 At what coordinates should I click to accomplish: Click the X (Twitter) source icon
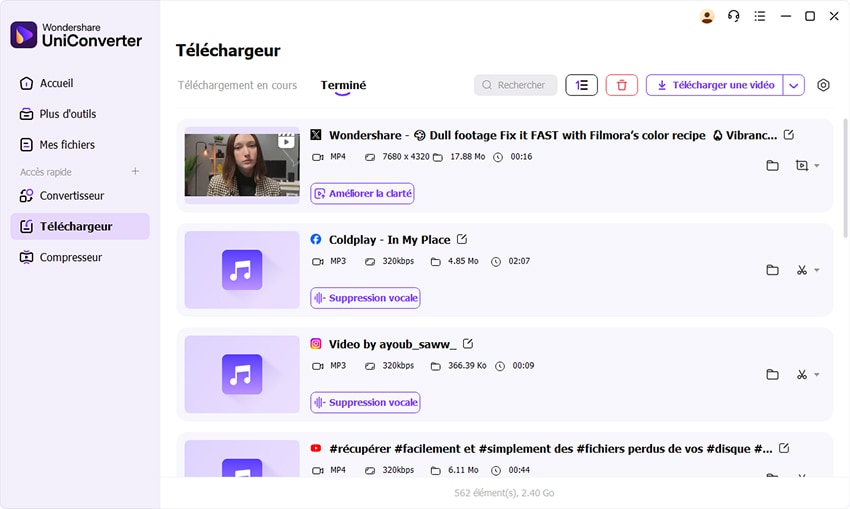(315, 135)
